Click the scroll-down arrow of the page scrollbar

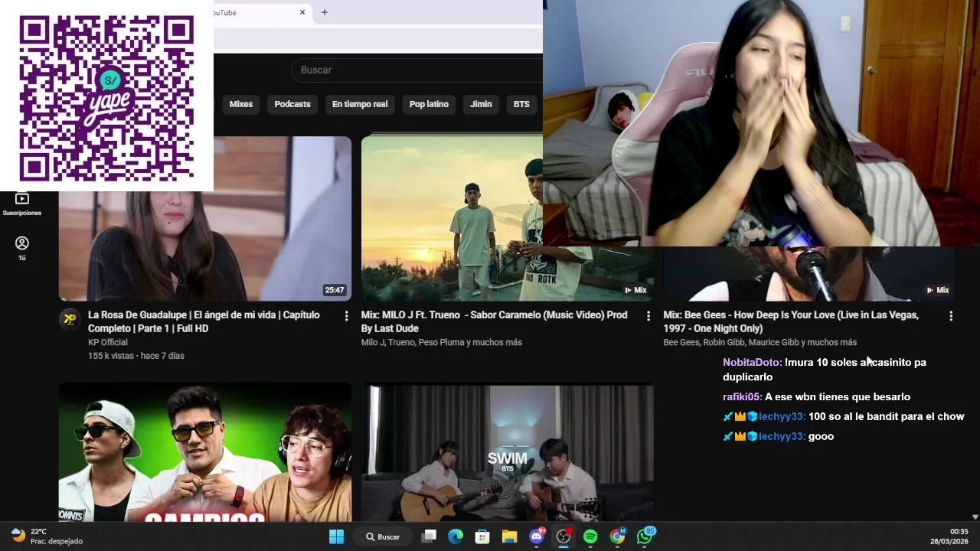pos(975,517)
